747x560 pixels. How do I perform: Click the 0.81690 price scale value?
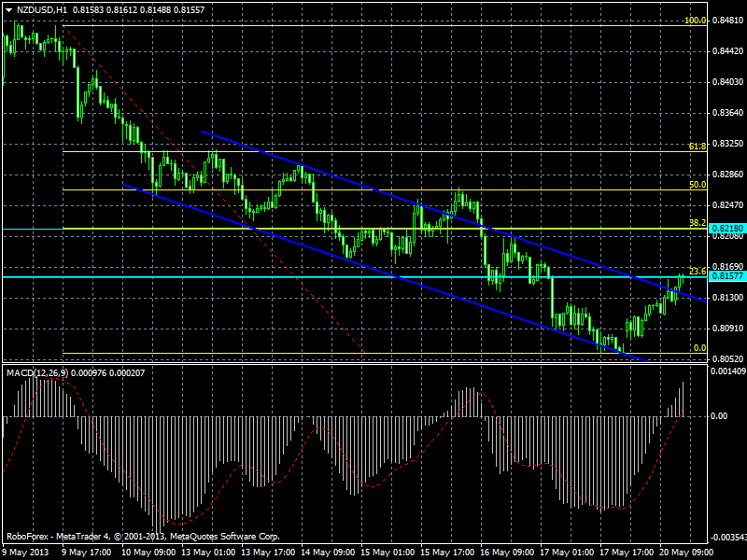coord(728,267)
